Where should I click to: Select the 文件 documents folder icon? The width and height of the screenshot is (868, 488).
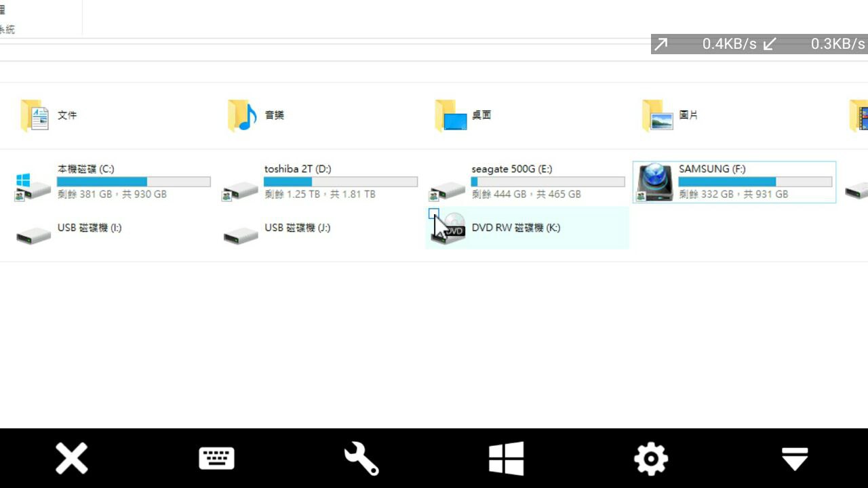(35, 116)
